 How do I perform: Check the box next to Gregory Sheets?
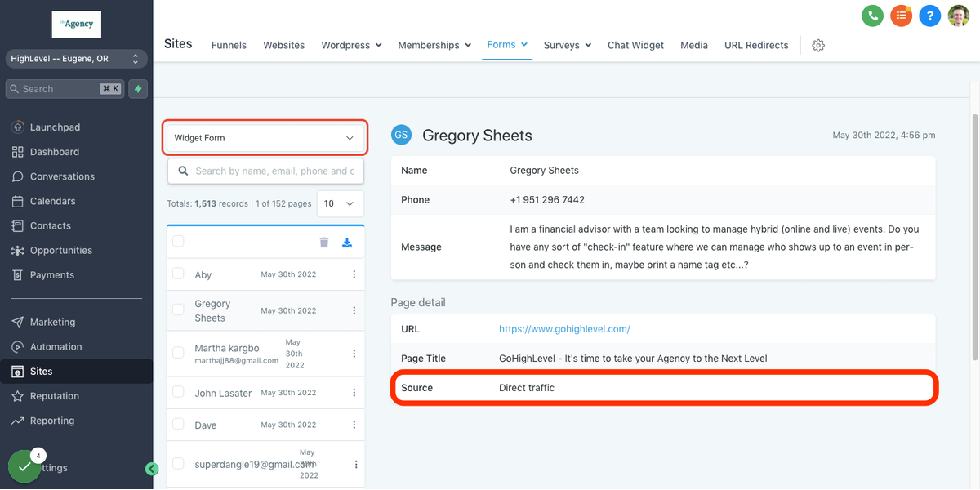(x=178, y=310)
